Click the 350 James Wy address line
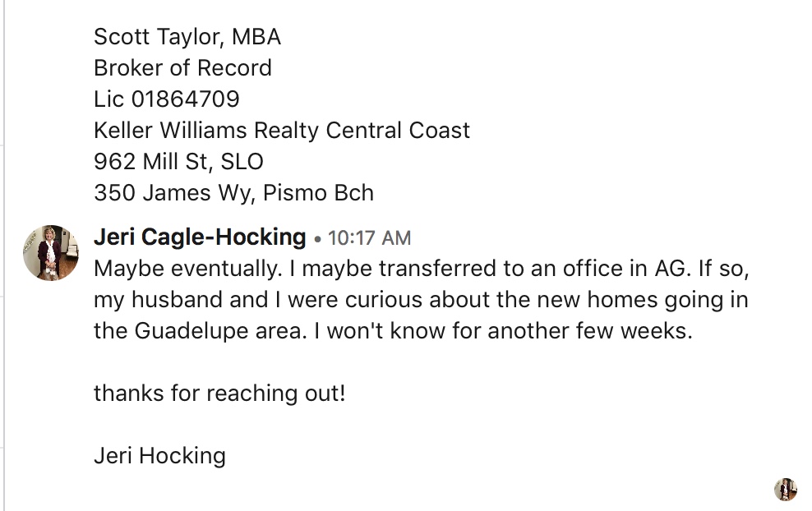This screenshot has width=812, height=511. (233, 193)
